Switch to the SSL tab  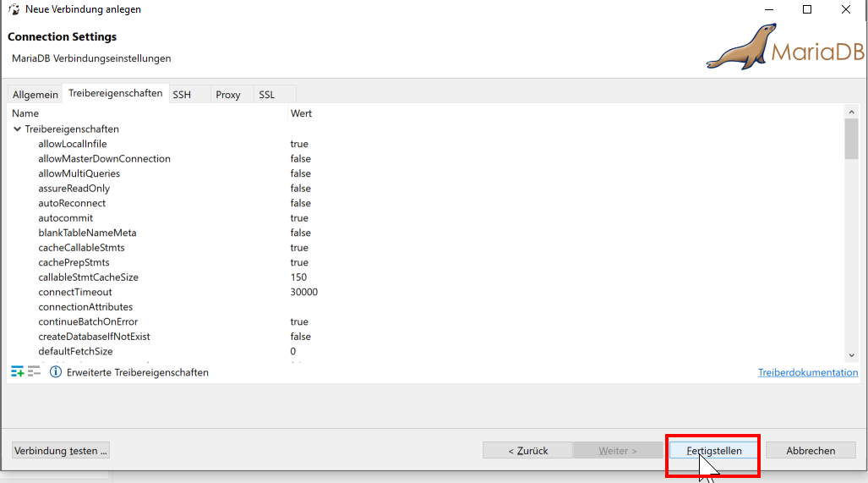point(267,95)
